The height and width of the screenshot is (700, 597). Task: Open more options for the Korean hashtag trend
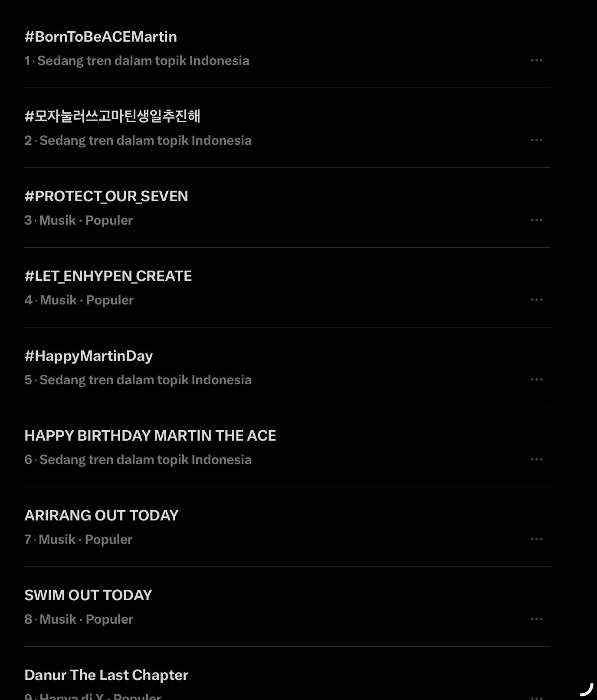coord(536,141)
